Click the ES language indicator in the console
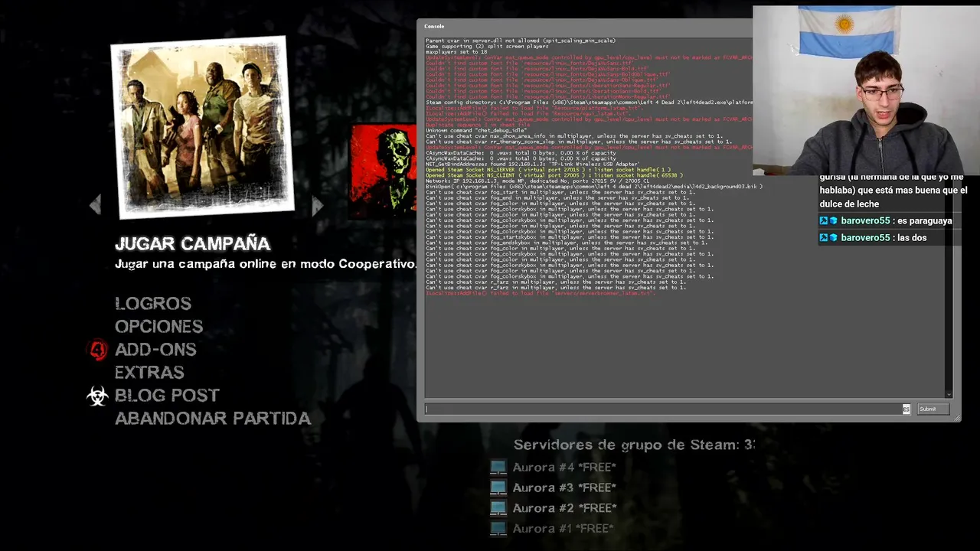Viewport: 980px width, 551px height. (906, 409)
